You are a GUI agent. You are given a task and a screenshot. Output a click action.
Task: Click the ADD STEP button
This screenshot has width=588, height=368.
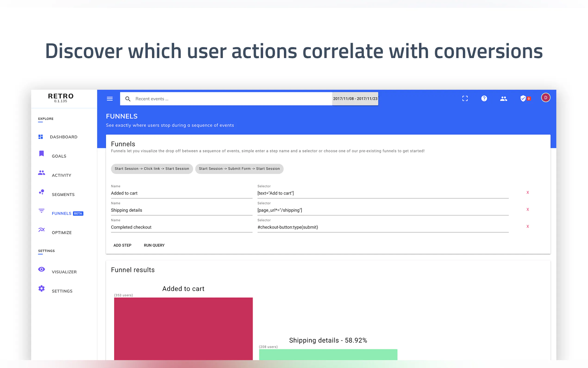pos(122,245)
